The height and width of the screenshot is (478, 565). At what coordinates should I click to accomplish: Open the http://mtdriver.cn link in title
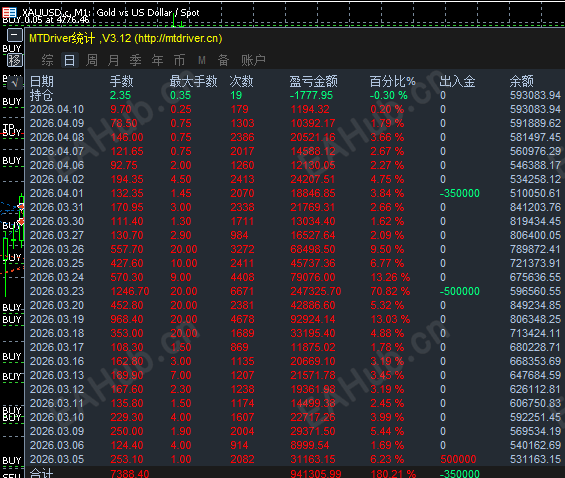pos(178,39)
